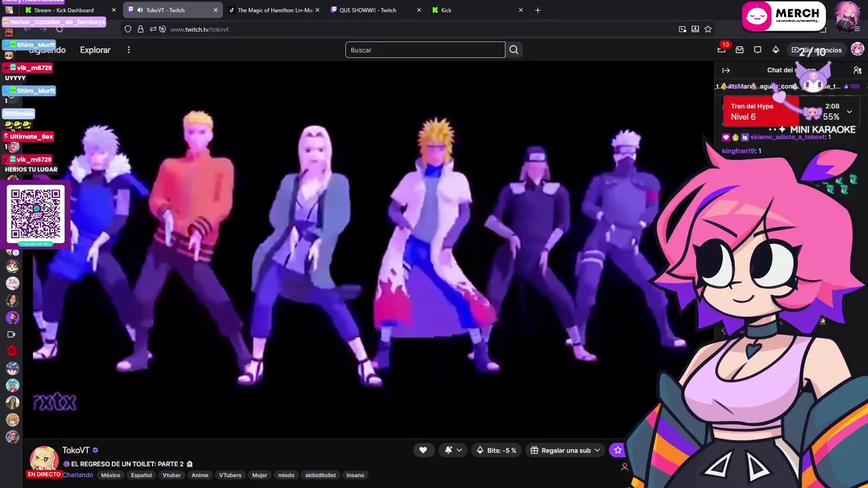
Task: Select the VTubers tag
Action: (x=230, y=475)
